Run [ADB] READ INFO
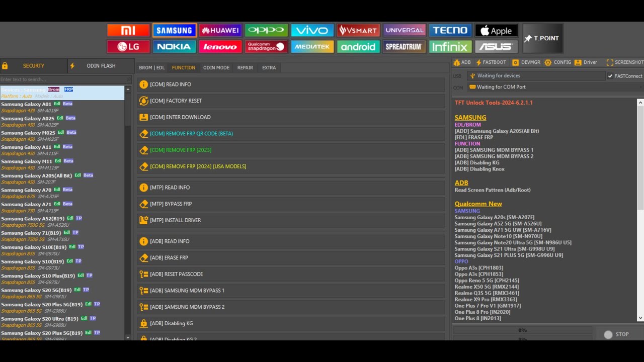The width and height of the screenshot is (644, 362). point(291,241)
